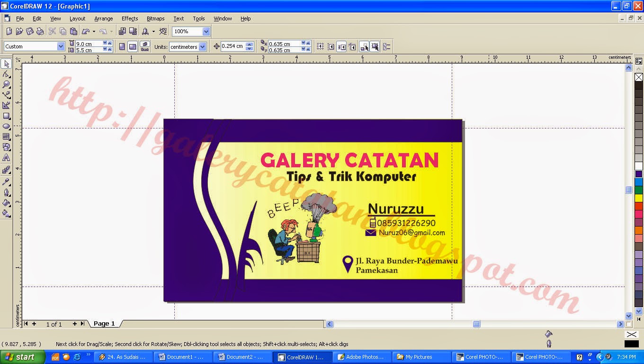Open the Bitmaps menu

[155, 18]
